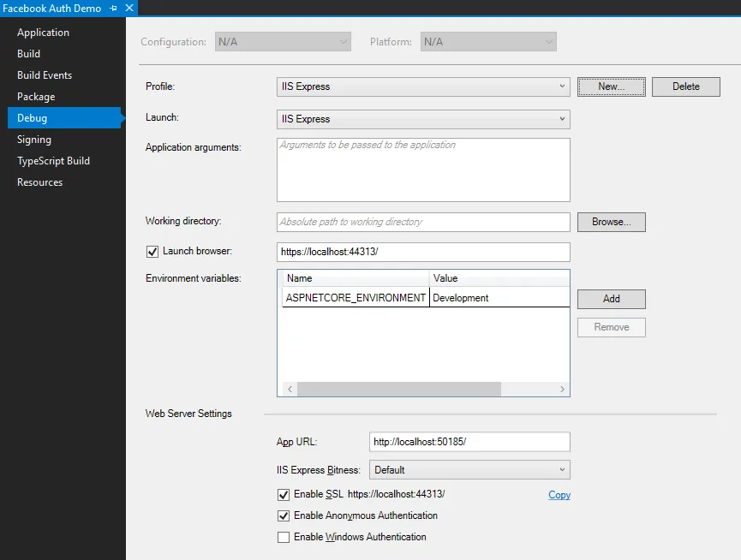The width and height of the screenshot is (741, 560).
Task: Click the environment variables horizontal scrollbar thumb
Action: click(x=399, y=389)
